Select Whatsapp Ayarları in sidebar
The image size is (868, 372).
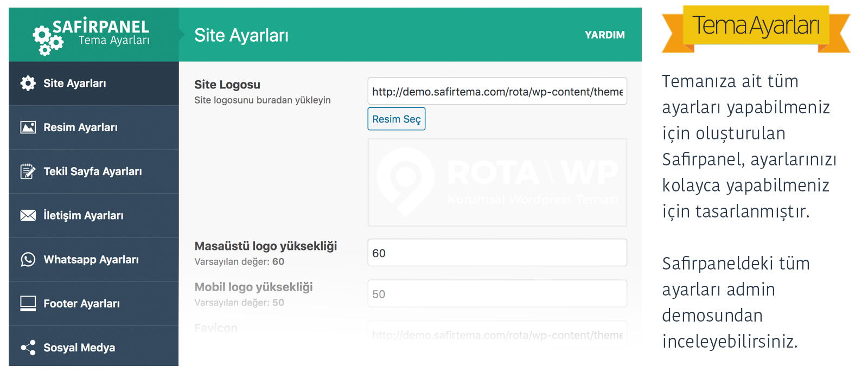(x=94, y=259)
